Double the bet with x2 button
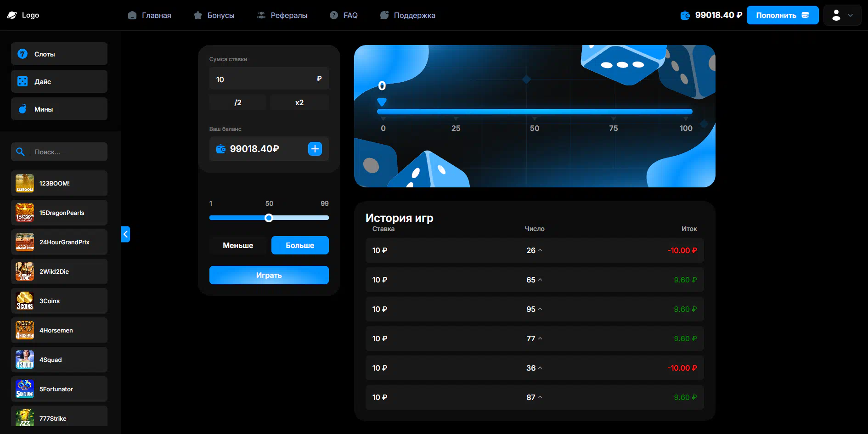This screenshot has height=434, width=868. pyautogui.click(x=299, y=102)
